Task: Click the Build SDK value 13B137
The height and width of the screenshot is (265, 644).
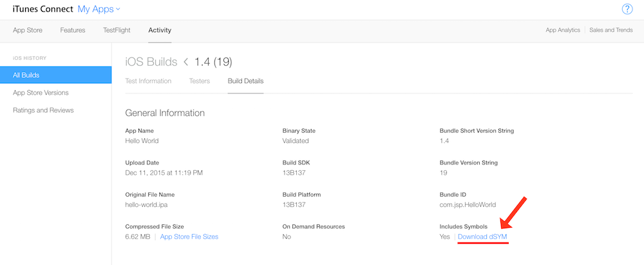Action: (x=294, y=173)
